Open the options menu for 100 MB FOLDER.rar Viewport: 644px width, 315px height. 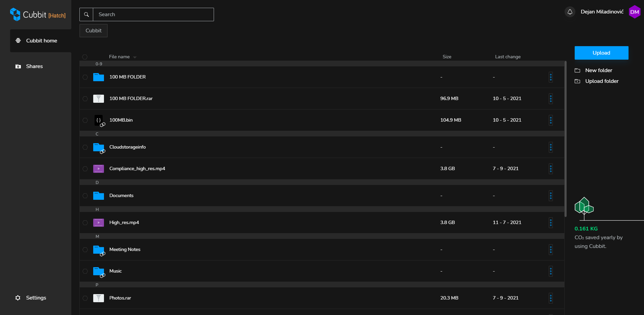(551, 99)
